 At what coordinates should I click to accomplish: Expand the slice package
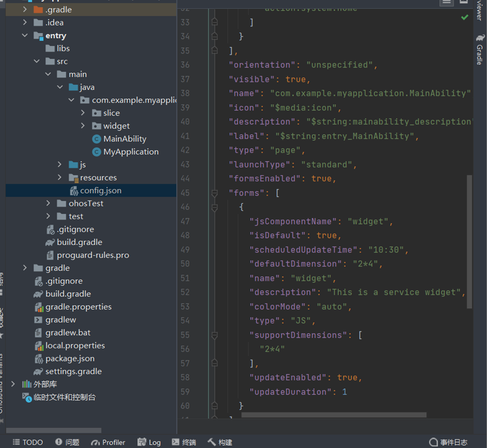[x=83, y=113]
